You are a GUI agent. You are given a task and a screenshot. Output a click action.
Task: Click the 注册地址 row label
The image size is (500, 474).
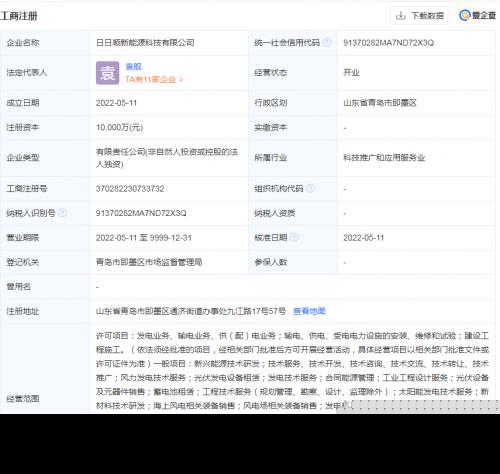point(23,311)
